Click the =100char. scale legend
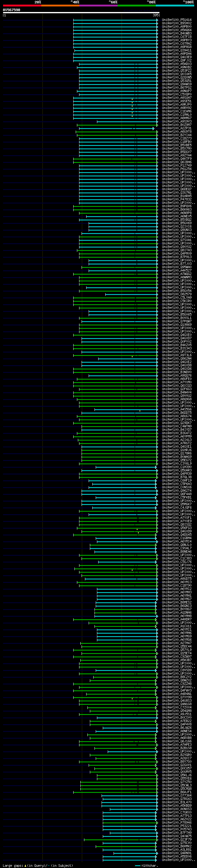This screenshot has height=868, width=197. 147,865
